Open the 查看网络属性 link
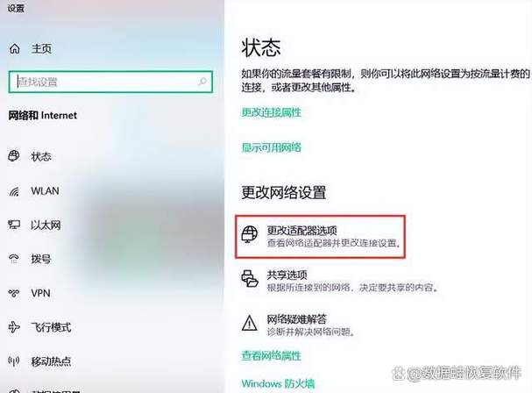 click(x=271, y=355)
